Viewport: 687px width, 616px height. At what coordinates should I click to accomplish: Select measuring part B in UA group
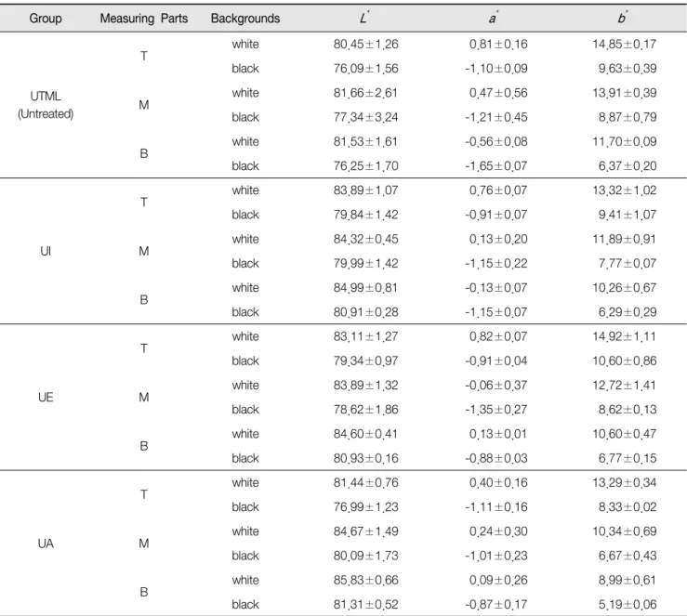pos(144,593)
